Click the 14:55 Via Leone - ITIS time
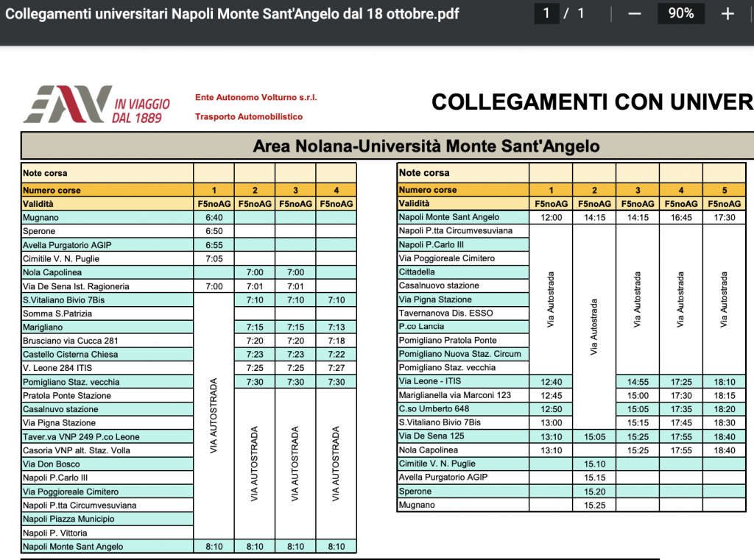The image size is (754, 560). 638,382
